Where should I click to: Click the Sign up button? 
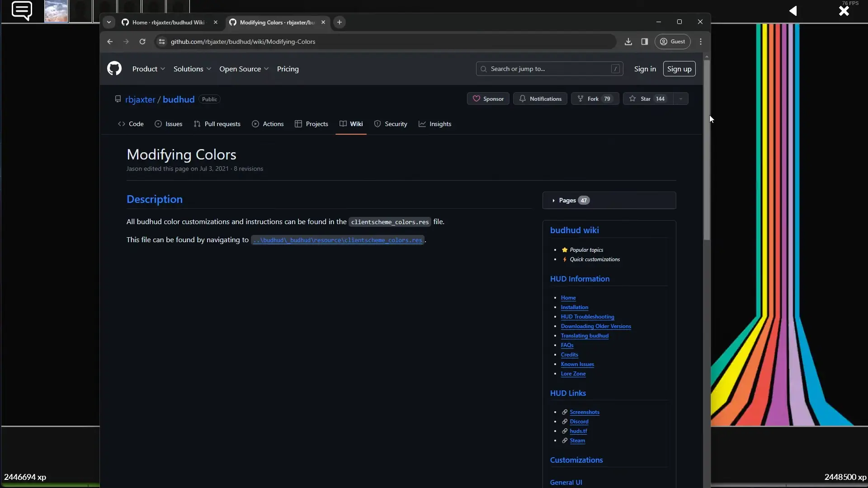click(x=679, y=69)
